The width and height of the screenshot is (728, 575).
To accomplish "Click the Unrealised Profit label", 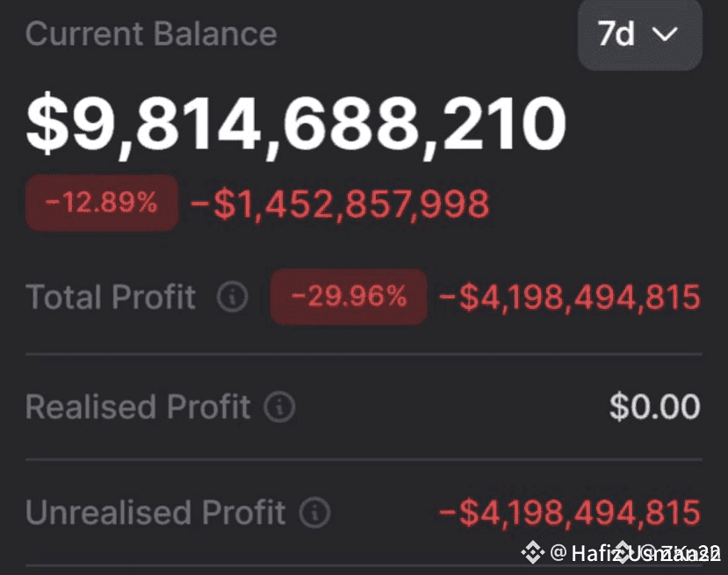I will pos(155,513).
